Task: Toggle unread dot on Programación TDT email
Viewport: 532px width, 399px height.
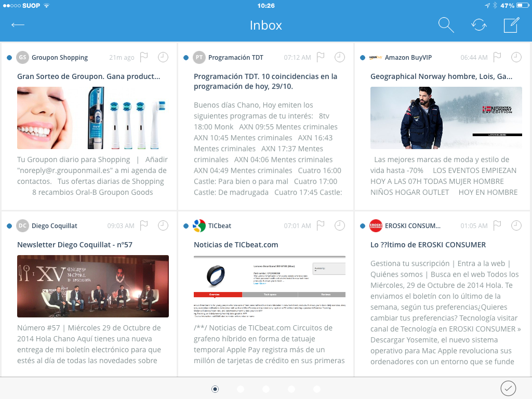Action: click(186, 58)
